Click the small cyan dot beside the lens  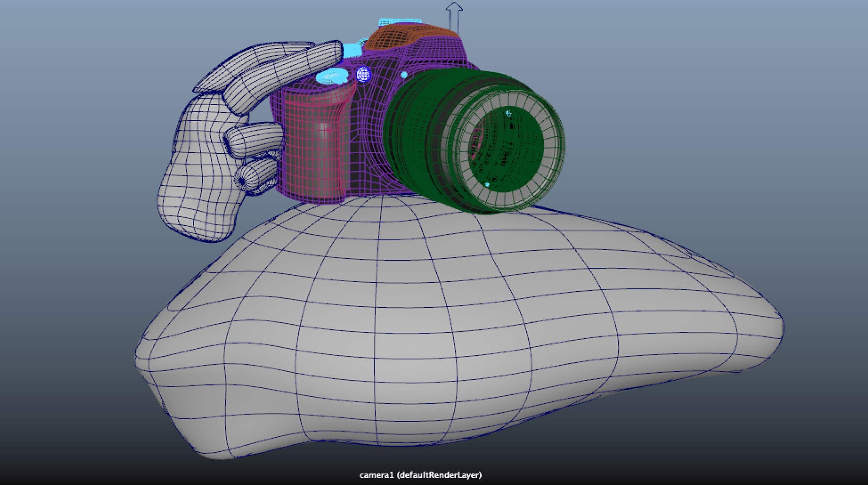[404, 75]
